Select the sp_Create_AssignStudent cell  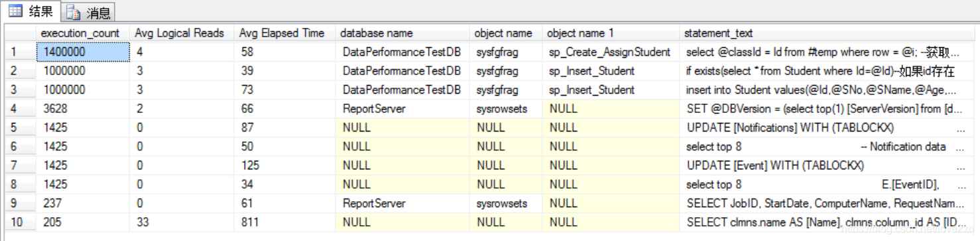click(611, 52)
